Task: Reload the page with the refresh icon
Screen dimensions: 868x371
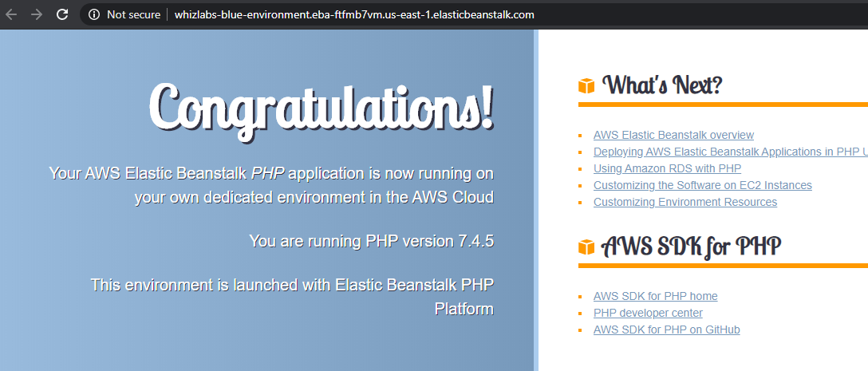Action: [x=62, y=14]
